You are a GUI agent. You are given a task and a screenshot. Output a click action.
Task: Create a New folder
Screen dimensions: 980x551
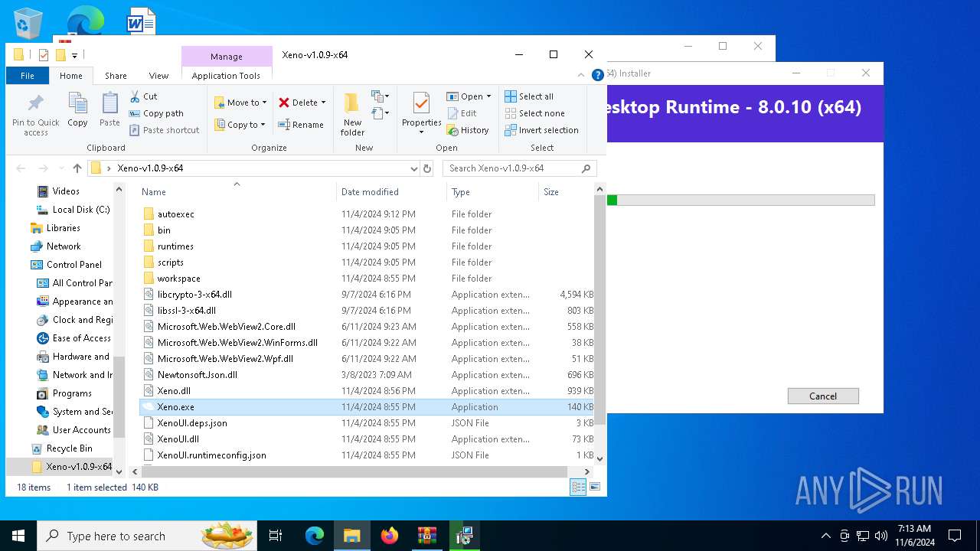tap(352, 115)
